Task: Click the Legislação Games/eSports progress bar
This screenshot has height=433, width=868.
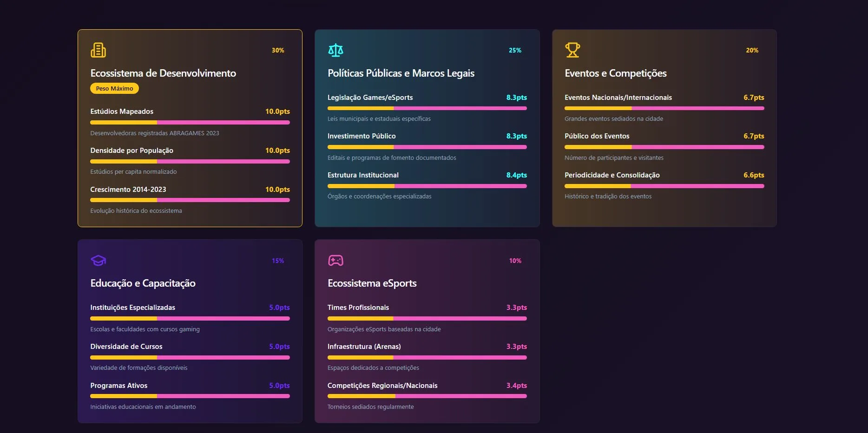Action: [x=427, y=108]
